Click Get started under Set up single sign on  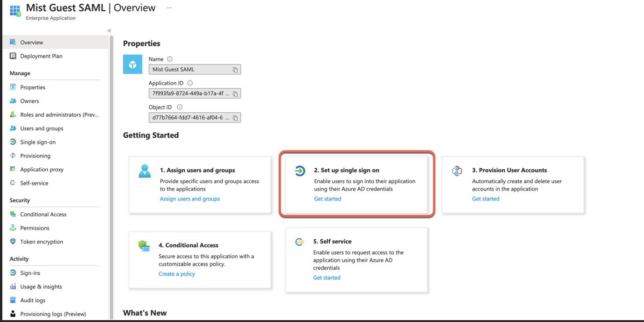[327, 199]
